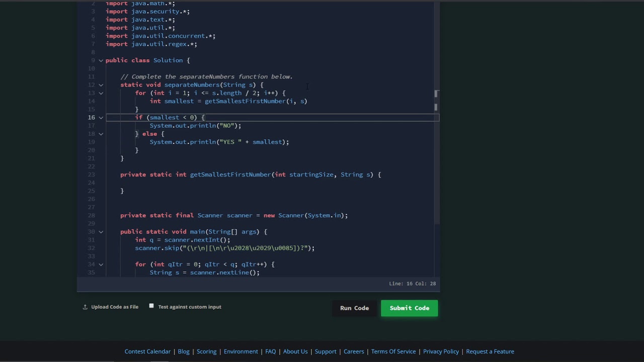This screenshot has height=362, width=644.
Task: Open Upload Code as File link
Action: pos(115,307)
